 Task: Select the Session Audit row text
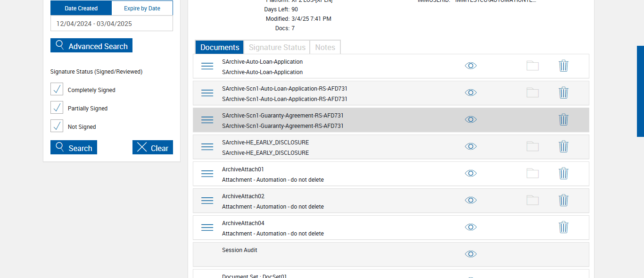(239, 250)
